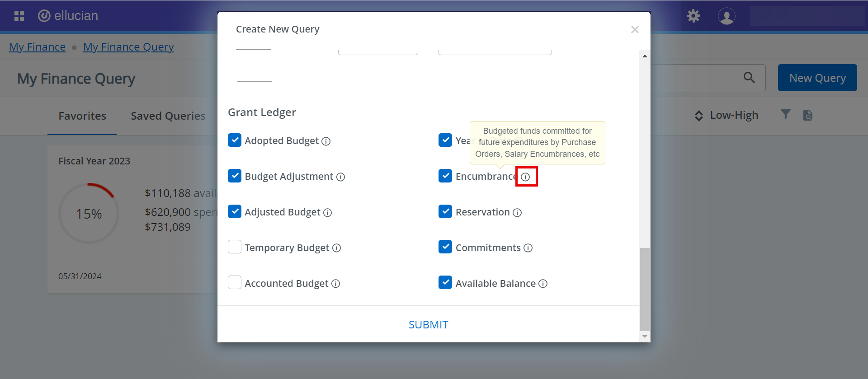Click the Accounted Budget info icon
Viewport: 868px width, 379px height.
point(335,284)
